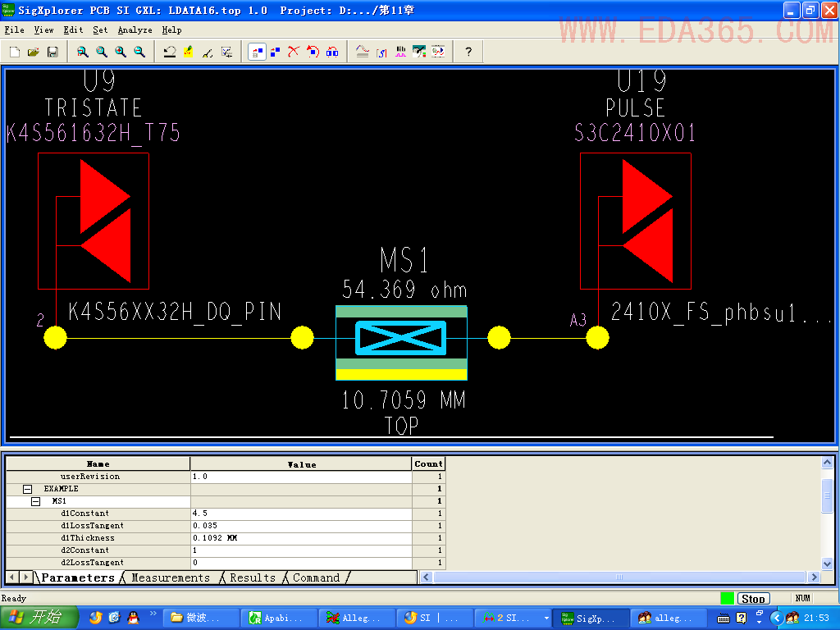Edit the d1Thickness value field
Viewport: 840px width, 630px height.
301,538
